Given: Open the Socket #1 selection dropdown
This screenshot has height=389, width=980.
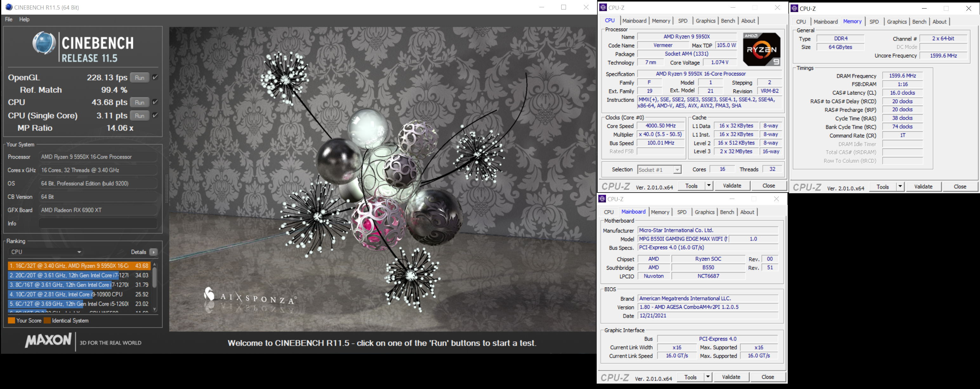Looking at the screenshot, I should pyautogui.click(x=659, y=170).
